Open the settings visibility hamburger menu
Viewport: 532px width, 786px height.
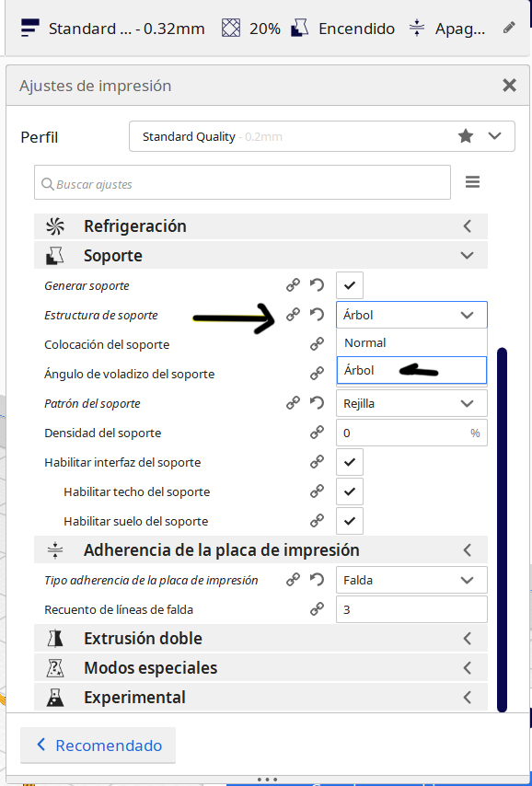point(472,182)
